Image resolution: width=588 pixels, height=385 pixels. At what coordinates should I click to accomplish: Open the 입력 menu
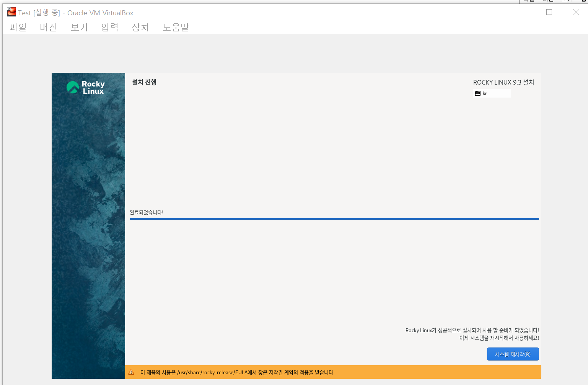pos(110,27)
